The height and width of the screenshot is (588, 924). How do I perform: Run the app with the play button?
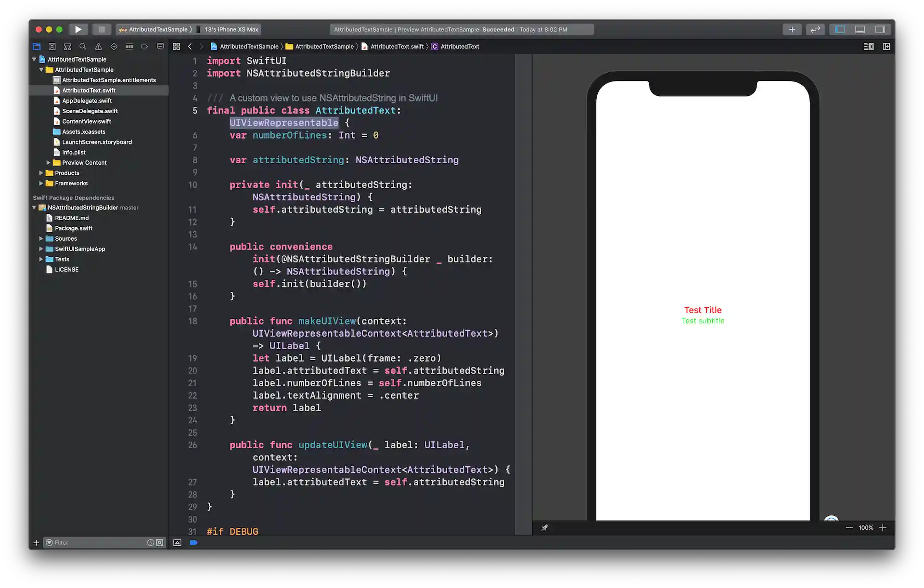[x=78, y=29]
